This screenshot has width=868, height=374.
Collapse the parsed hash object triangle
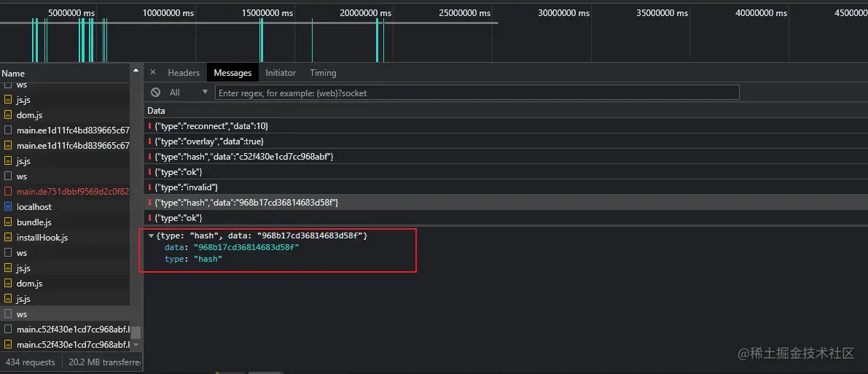151,236
